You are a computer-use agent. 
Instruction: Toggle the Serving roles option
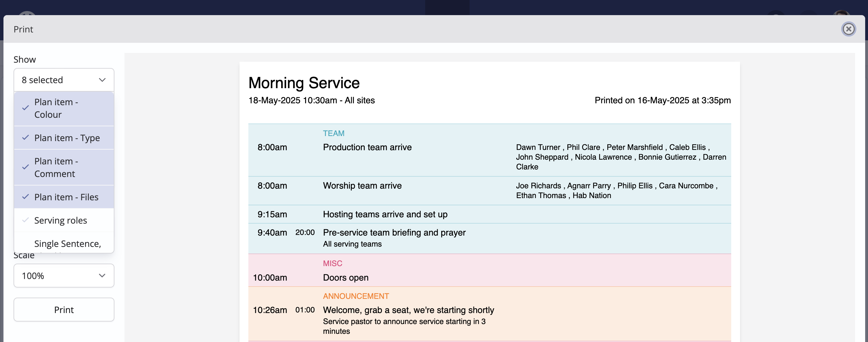(x=64, y=220)
